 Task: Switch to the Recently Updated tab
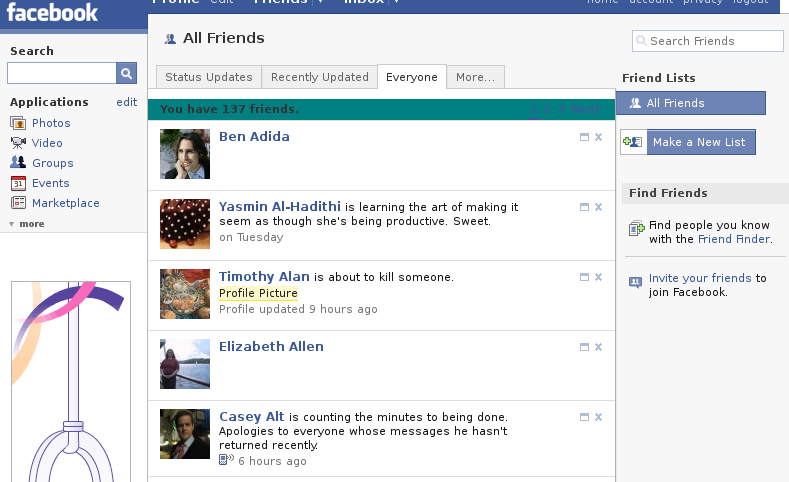click(320, 77)
